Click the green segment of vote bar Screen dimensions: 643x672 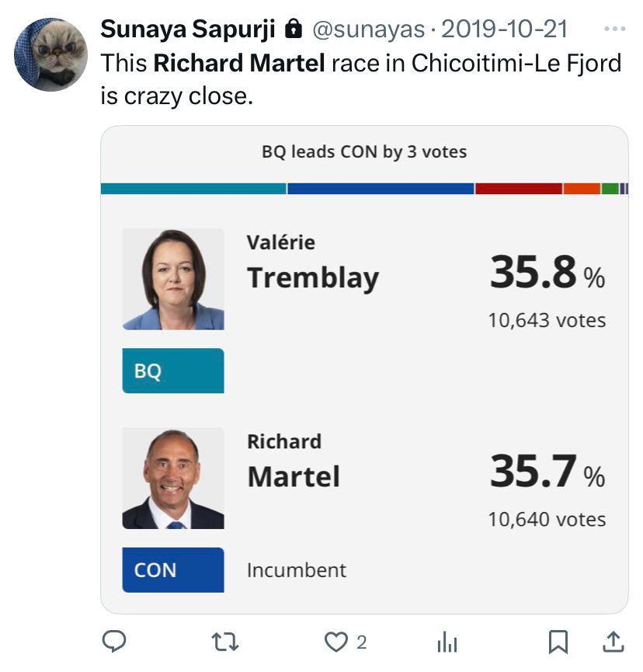tap(610, 189)
